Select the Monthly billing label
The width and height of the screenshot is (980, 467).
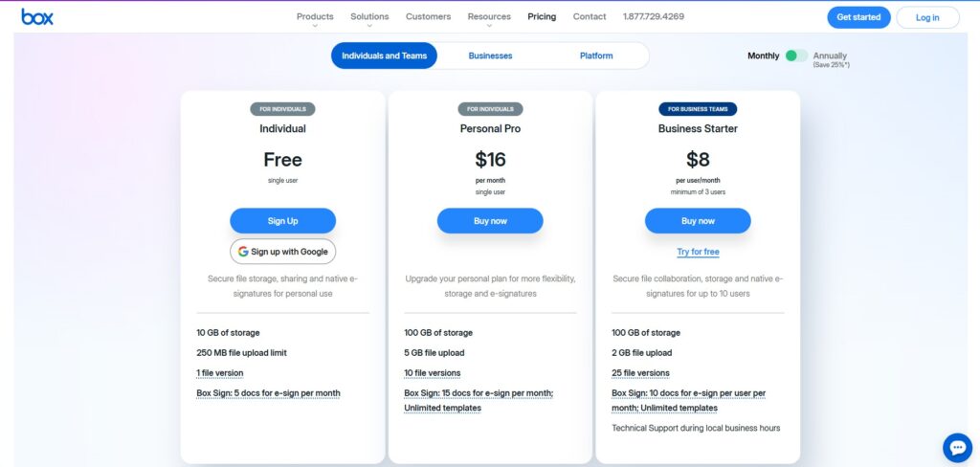(763, 56)
